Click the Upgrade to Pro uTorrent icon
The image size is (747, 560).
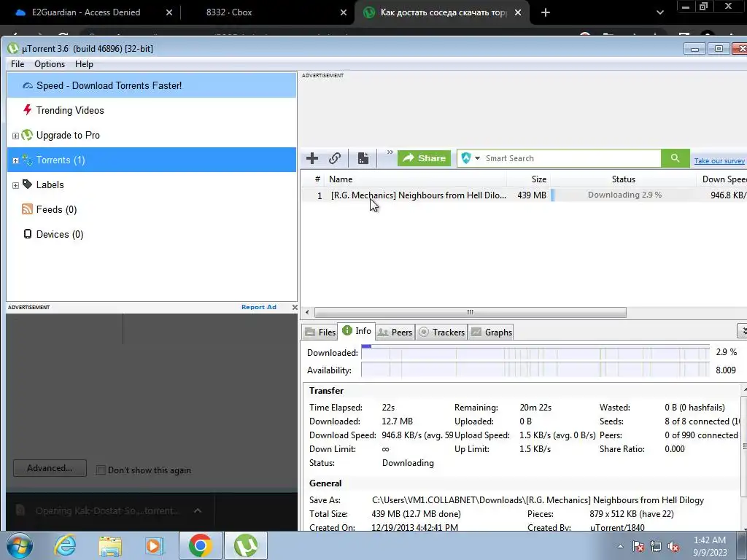pos(27,135)
